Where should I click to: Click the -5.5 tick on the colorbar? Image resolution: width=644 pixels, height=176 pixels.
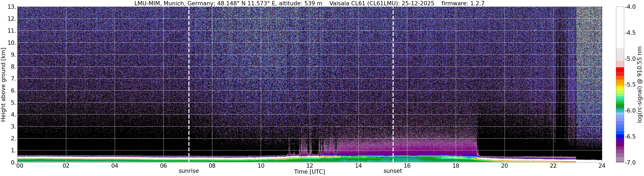[630, 85]
